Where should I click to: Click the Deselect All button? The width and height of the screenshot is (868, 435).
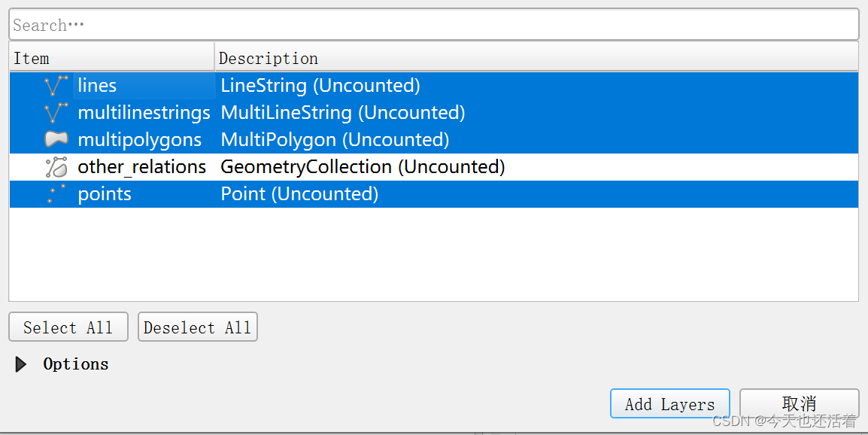tap(197, 327)
